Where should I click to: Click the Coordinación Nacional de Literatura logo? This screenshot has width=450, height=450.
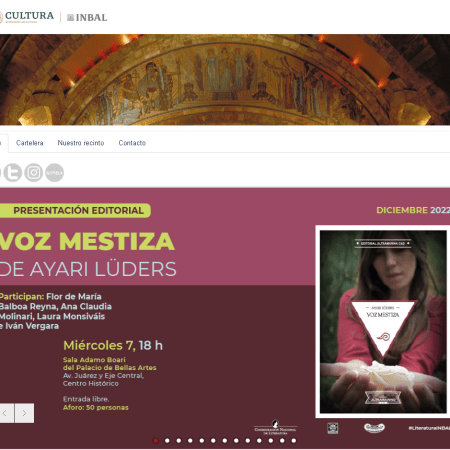point(275,427)
